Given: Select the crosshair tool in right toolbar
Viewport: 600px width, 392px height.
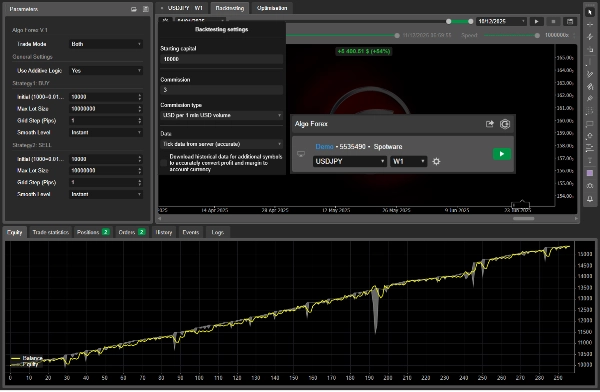Looking at the screenshot, I should click(590, 24).
